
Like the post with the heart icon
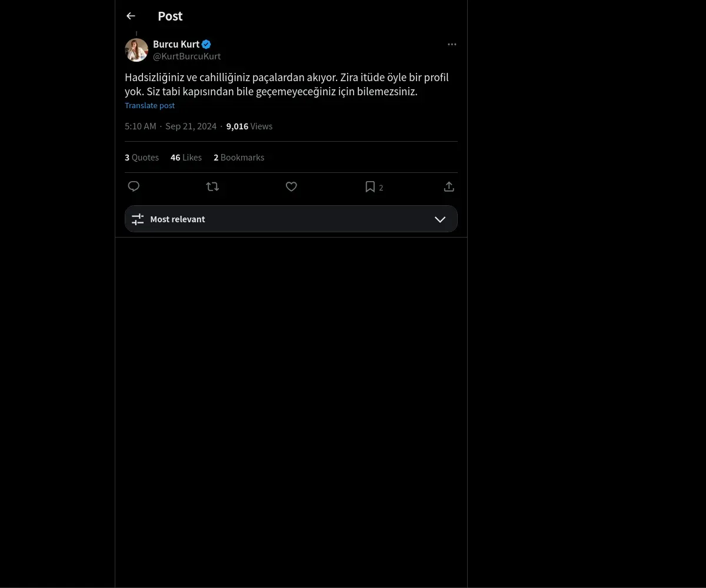tap(291, 186)
